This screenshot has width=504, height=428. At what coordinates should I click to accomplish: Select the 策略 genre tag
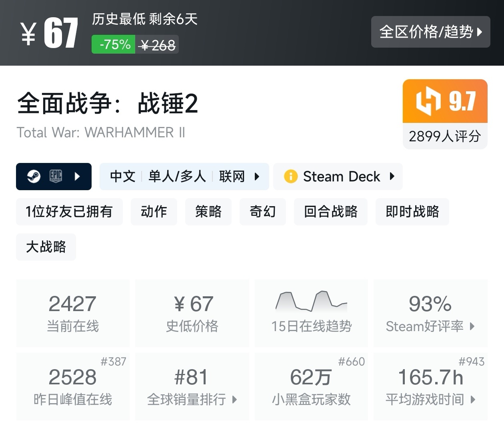click(x=208, y=211)
